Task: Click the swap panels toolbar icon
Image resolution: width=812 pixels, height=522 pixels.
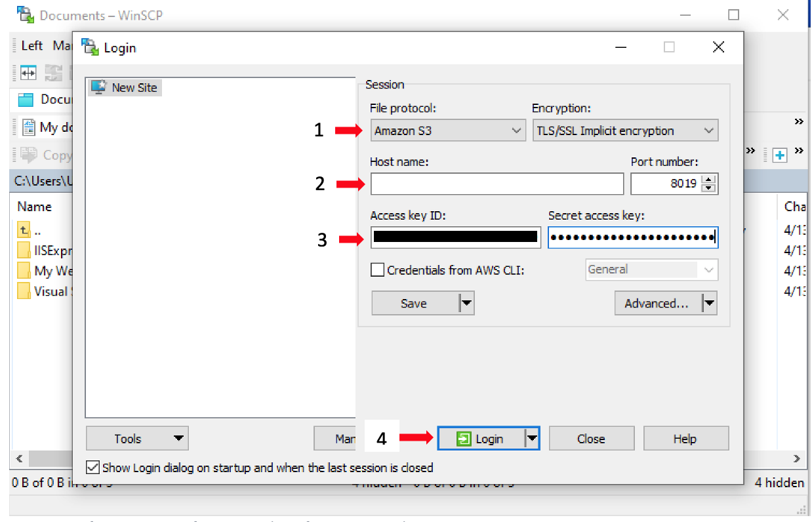Action: (27, 72)
